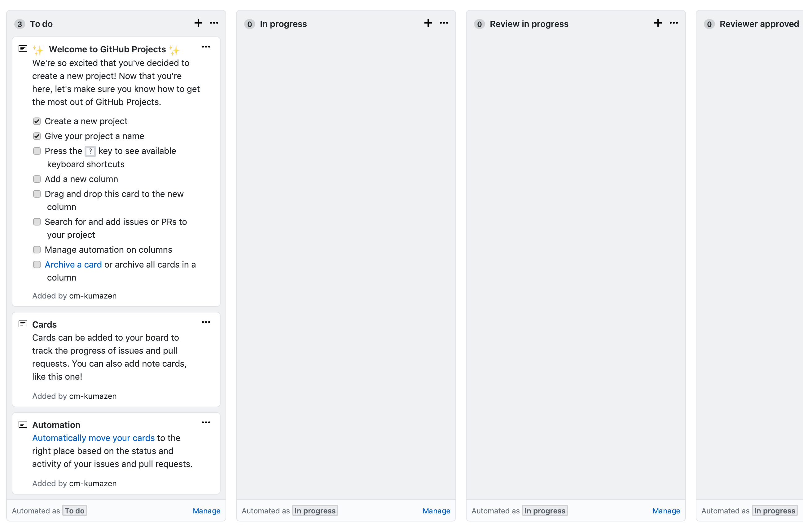Check Drag and drop this card item
Screen dimensions: 803x532
point(37,194)
